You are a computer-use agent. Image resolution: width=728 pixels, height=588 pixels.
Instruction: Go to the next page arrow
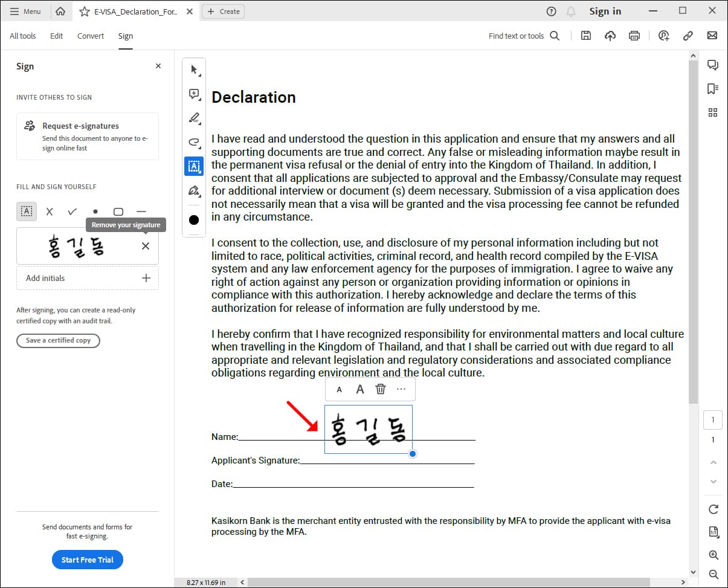[x=713, y=482]
